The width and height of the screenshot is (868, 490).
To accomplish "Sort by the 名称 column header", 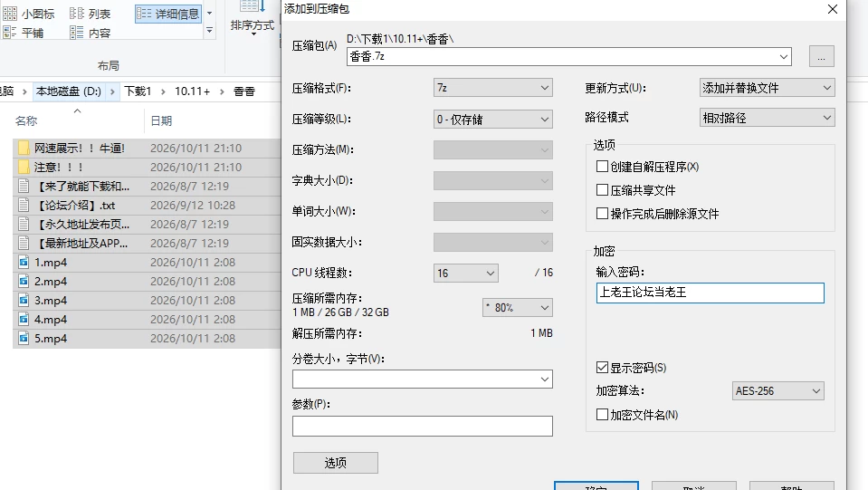I will pyautogui.click(x=26, y=120).
